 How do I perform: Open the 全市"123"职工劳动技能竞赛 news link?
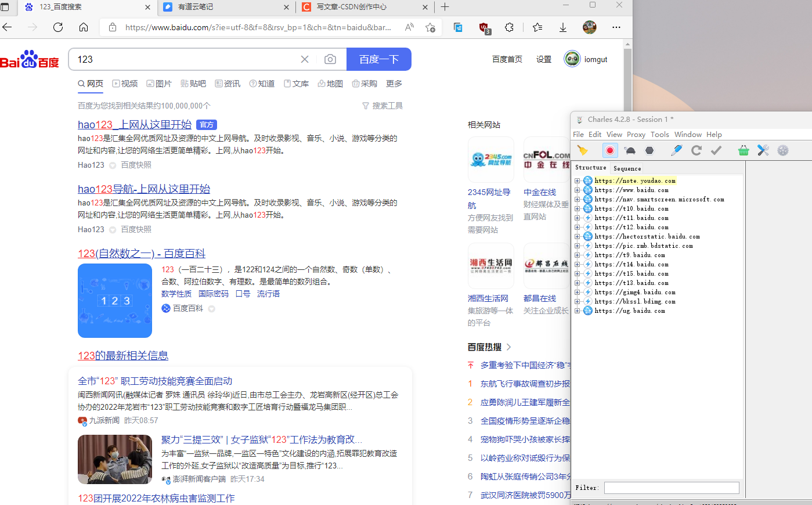tap(155, 381)
